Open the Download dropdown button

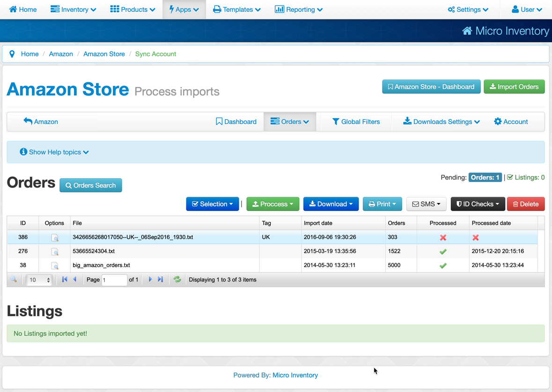[331, 204]
